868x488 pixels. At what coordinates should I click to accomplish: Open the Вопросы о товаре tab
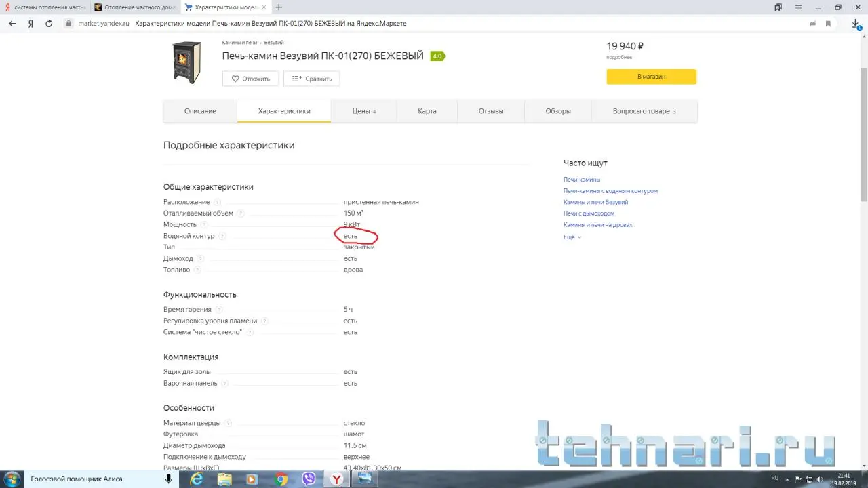pos(644,111)
